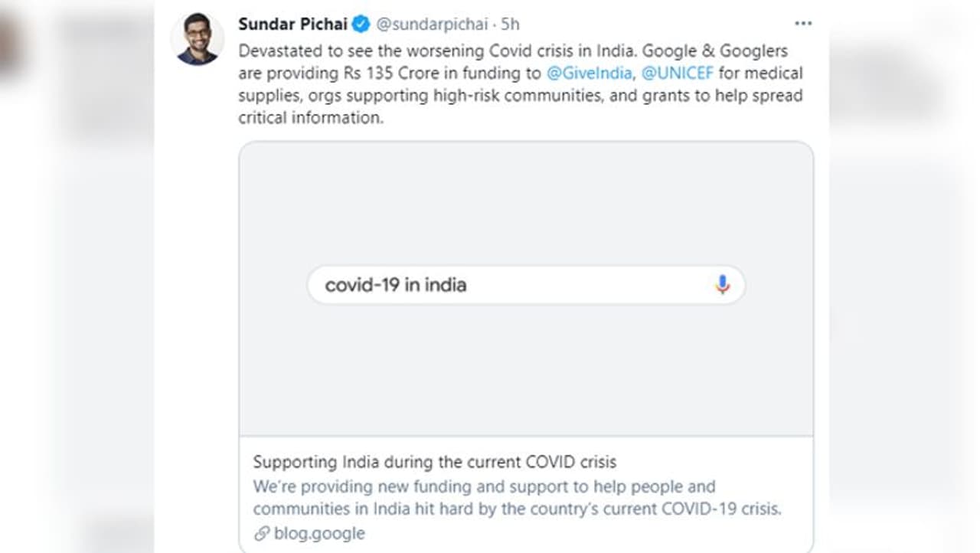Click the chain link icon beside blog.google
Screen dimensions: 980x553
click(x=262, y=533)
